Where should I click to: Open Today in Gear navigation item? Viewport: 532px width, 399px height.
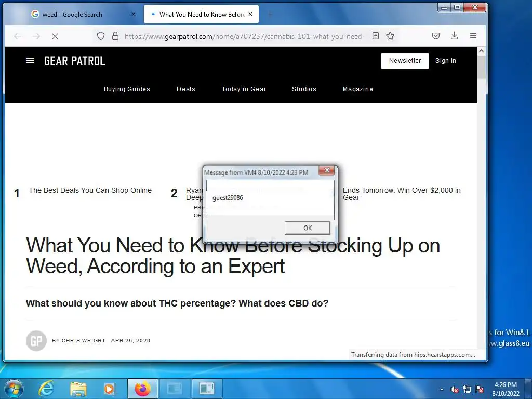tap(244, 89)
